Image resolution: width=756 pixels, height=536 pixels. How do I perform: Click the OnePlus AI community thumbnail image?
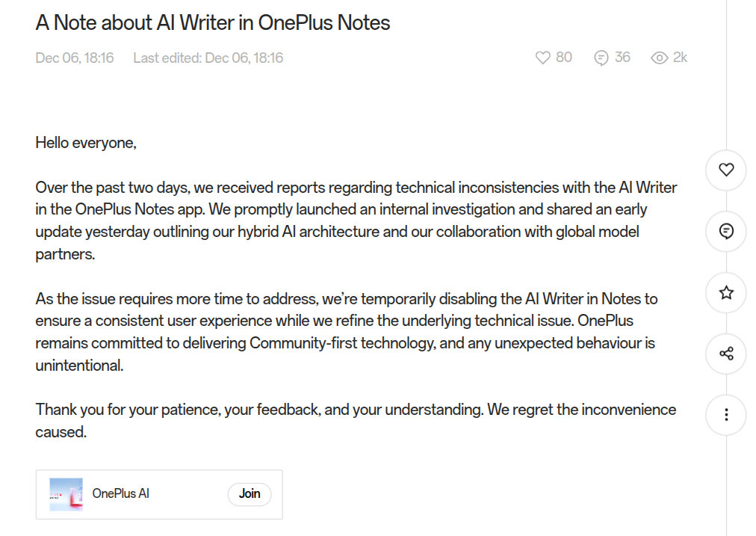tap(66, 493)
